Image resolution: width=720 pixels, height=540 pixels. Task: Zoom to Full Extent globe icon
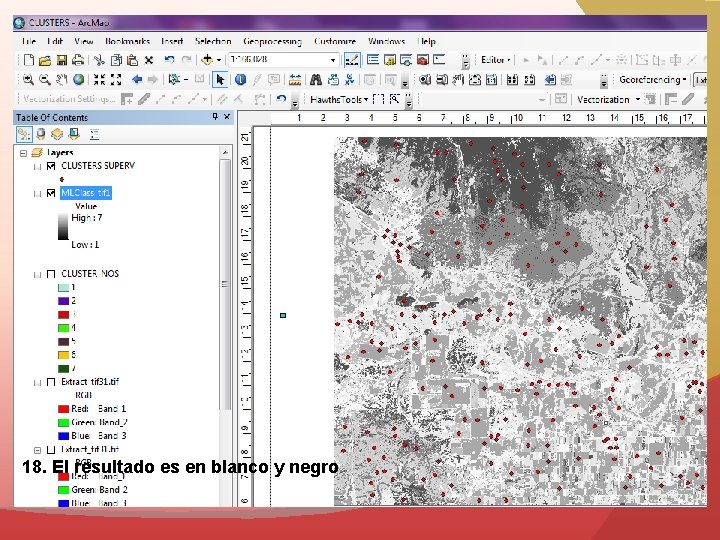tap(79, 79)
